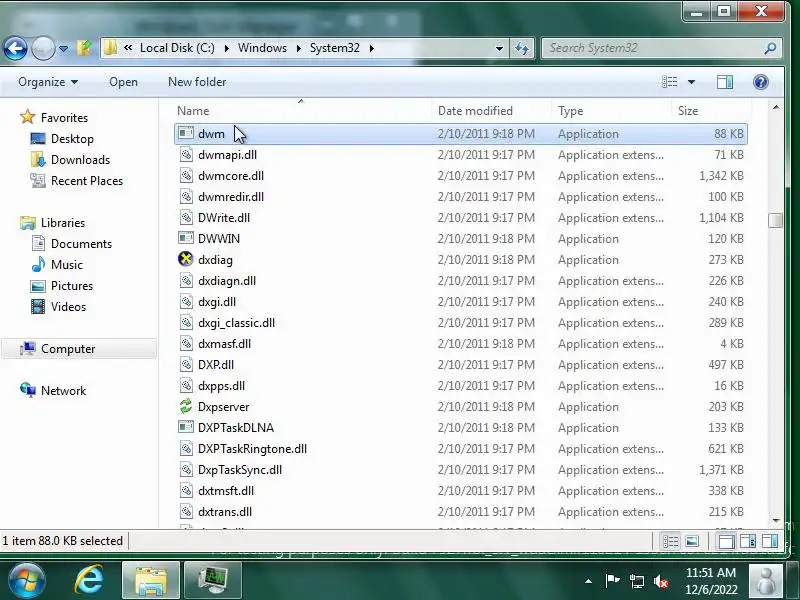Open Recent Places in Favorites

87,181
